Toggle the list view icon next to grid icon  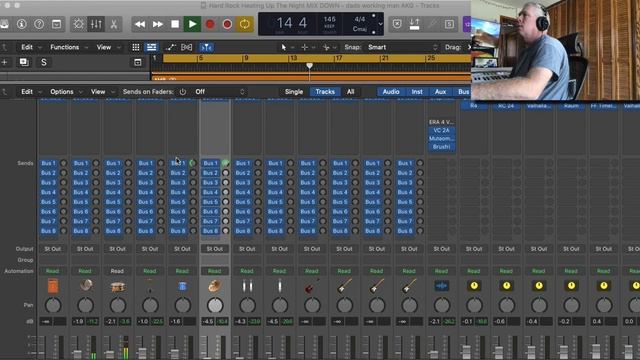pyautogui.click(x=151, y=47)
